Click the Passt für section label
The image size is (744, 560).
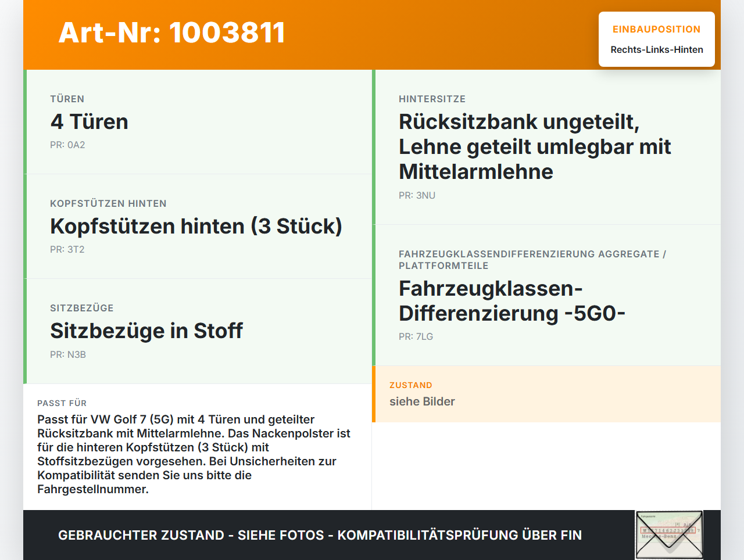point(62,403)
